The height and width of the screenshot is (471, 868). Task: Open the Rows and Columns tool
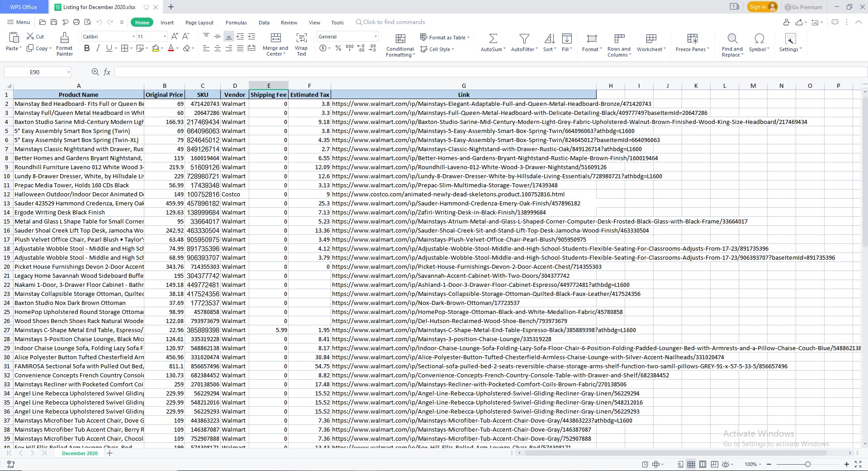619,44
